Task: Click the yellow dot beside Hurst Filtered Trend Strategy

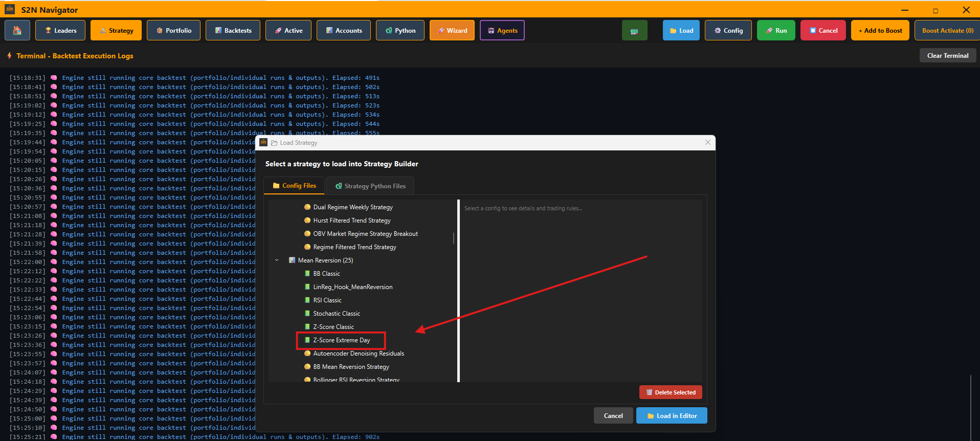Action: 307,220
